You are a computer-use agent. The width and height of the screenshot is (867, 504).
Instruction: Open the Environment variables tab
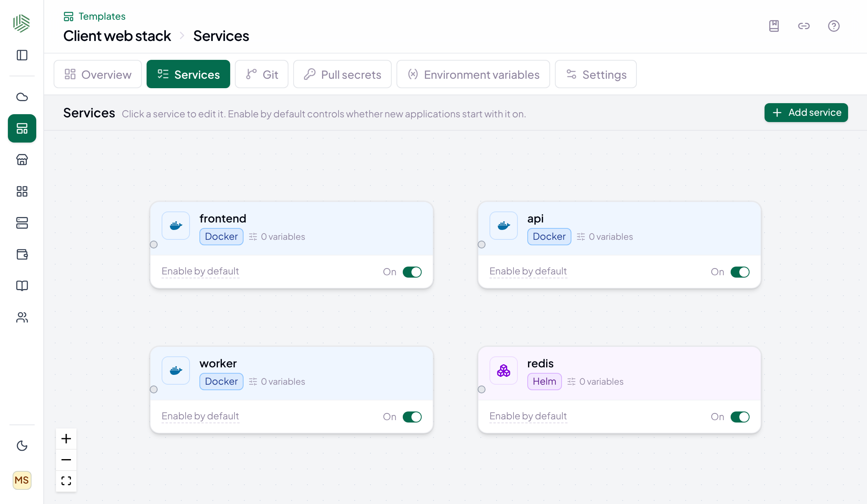pos(473,74)
